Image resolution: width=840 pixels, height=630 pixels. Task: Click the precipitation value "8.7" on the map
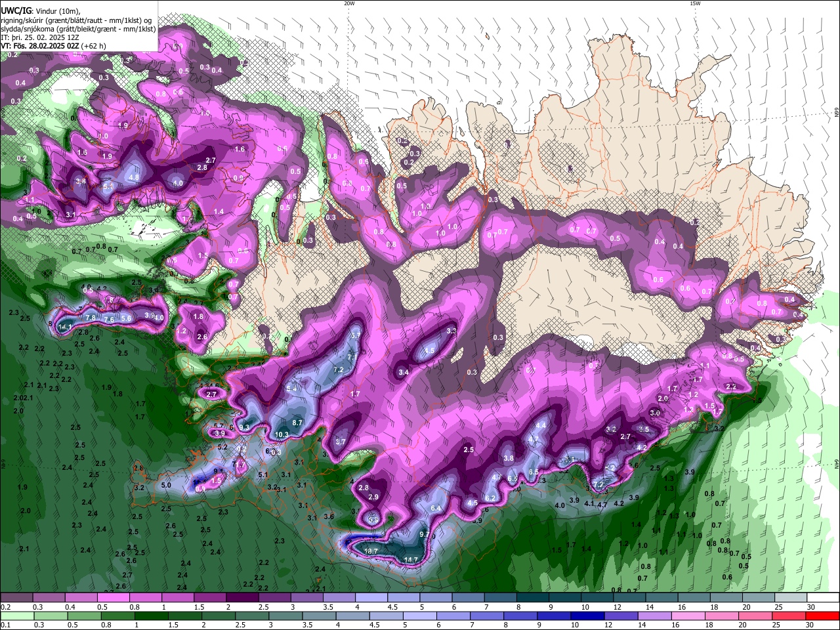tap(297, 423)
